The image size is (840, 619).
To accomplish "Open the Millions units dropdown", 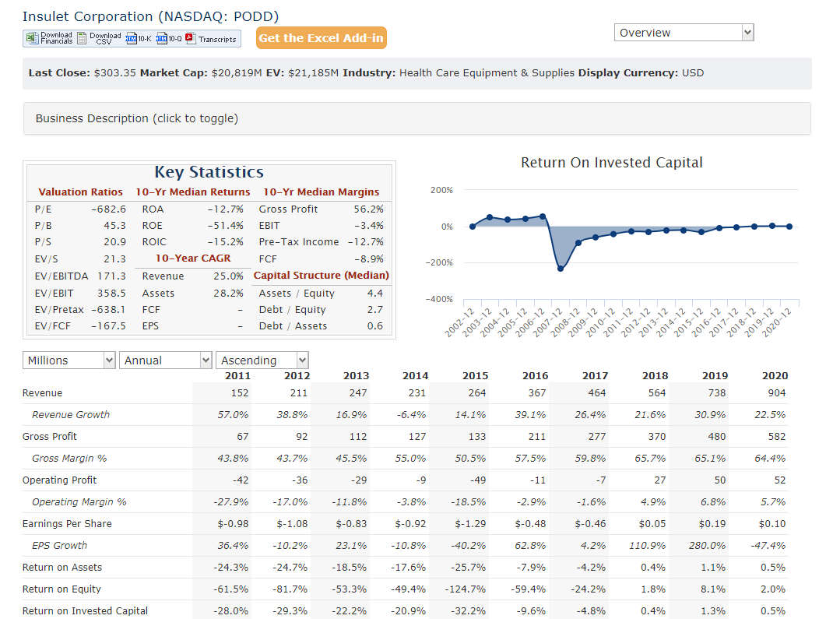I will [69, 360].
